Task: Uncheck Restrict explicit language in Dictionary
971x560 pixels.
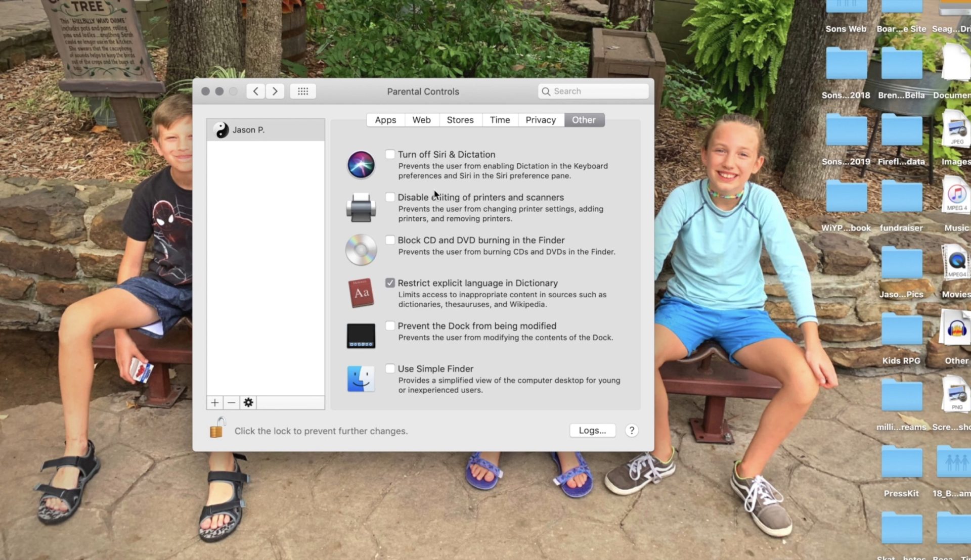Action: (390, 283)
